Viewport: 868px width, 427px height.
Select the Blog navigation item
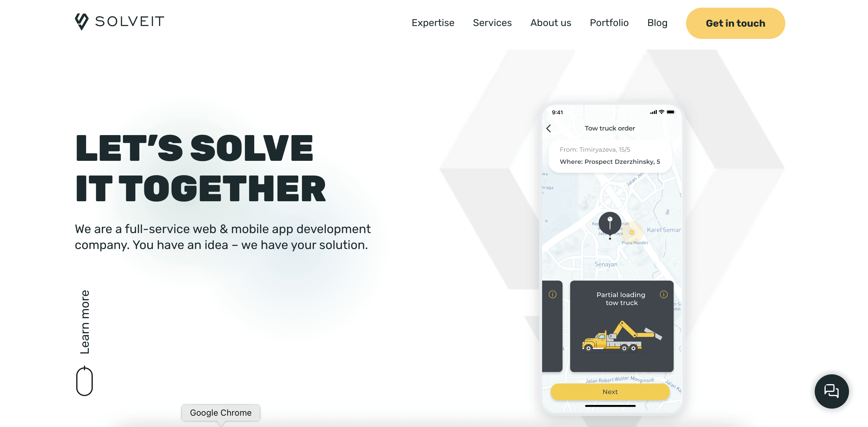click(658, 23)
